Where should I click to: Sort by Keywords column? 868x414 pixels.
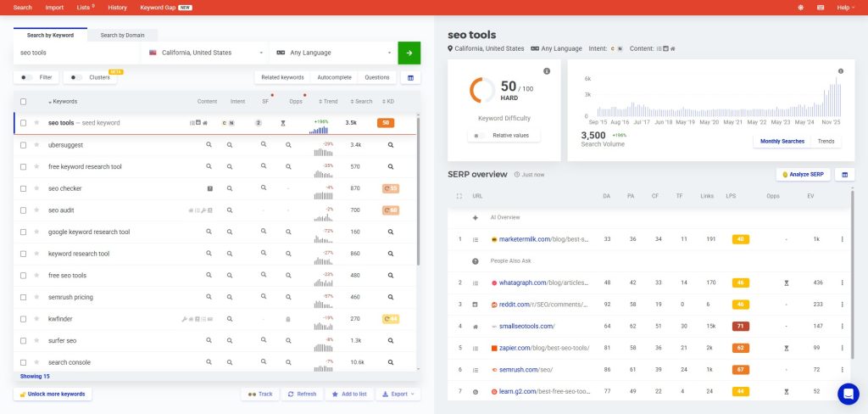63,102
